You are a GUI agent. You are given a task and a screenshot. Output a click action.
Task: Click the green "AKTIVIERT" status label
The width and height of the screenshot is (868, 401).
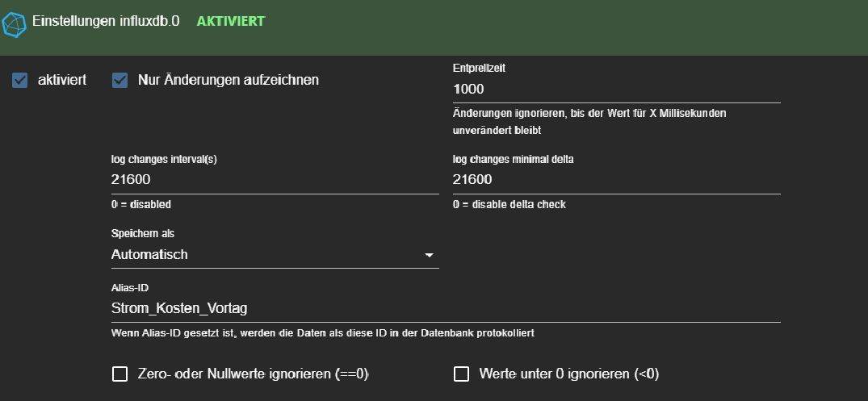point(231,21)
